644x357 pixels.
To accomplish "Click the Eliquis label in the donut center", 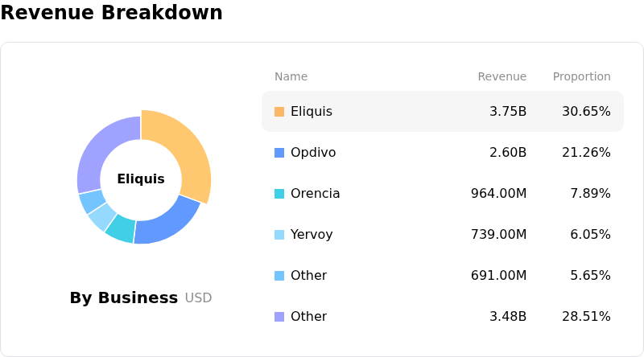I will [x=141, y=179].
